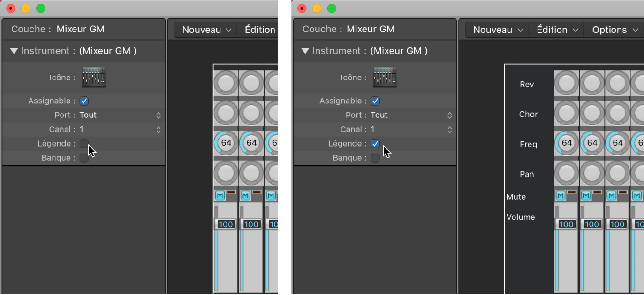Click the Freq knob showing 64
The image size is (644, 295).
click(x=566, y=143)
